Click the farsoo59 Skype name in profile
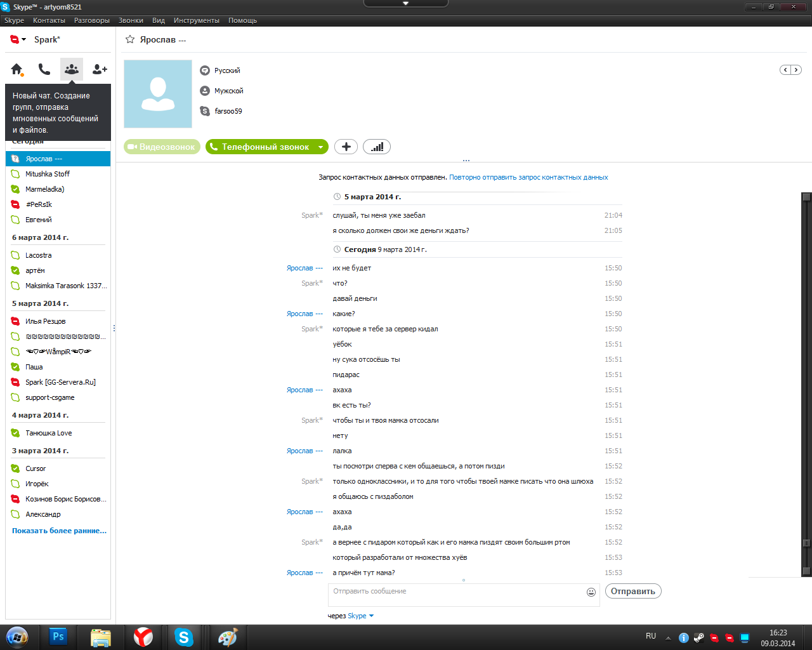This screenshot has width=812, height=650. (x=228, y=111)
